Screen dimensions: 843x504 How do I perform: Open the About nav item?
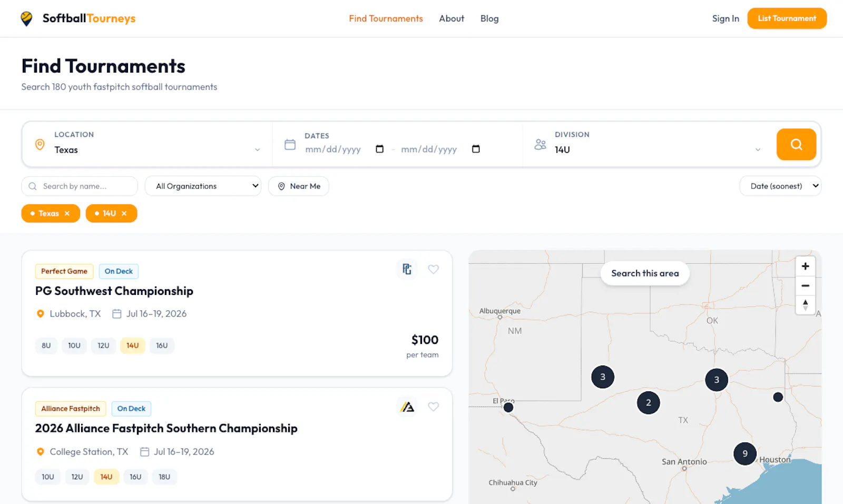(452, 18)
